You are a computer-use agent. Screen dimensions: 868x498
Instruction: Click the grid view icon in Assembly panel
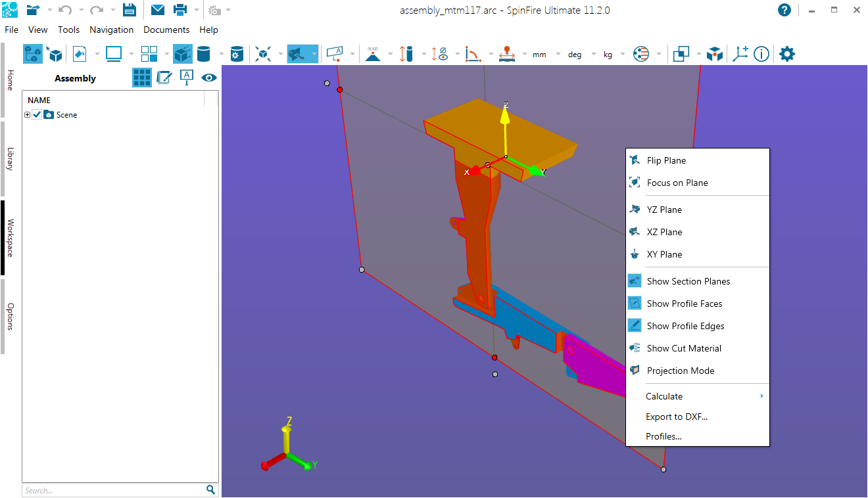coord(142,78)
